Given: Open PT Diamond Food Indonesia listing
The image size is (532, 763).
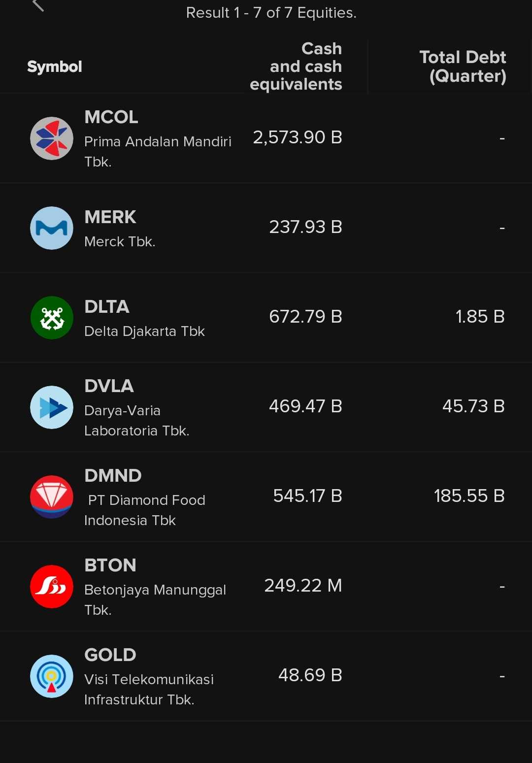Looking at the screenshot, I should pyautogui.click(x=144, y=510).
